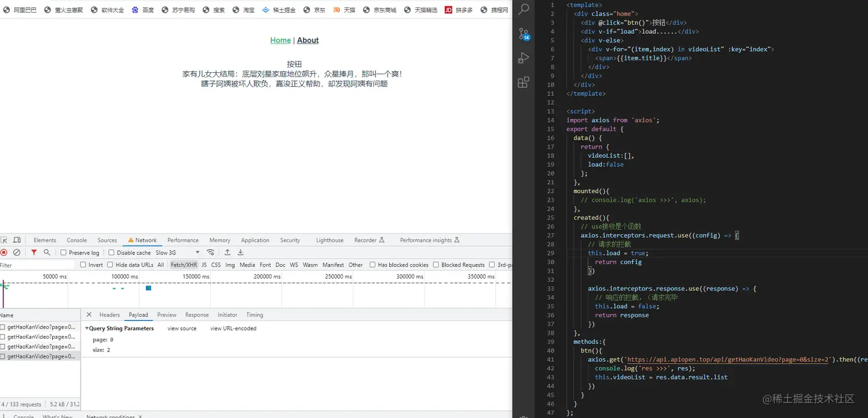The width and height of the screenshot is (868, 418).
Task: Click the export HAR download icon
Action: (241, 253)
